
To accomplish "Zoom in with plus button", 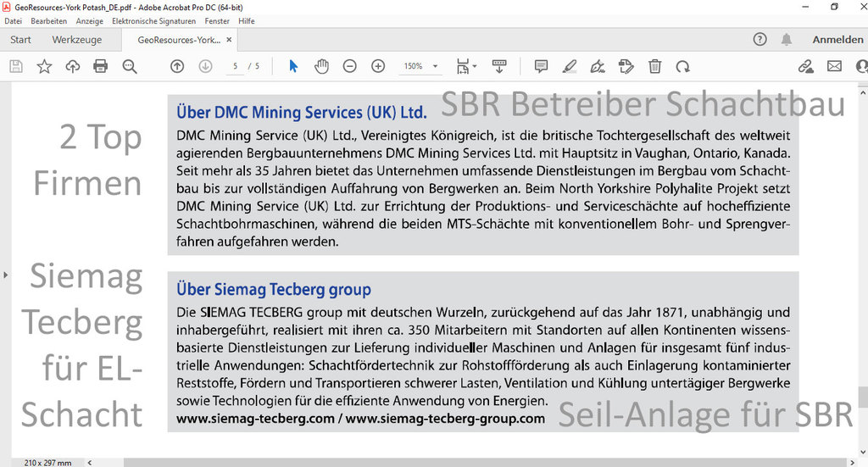I will (x=378, y=66).
